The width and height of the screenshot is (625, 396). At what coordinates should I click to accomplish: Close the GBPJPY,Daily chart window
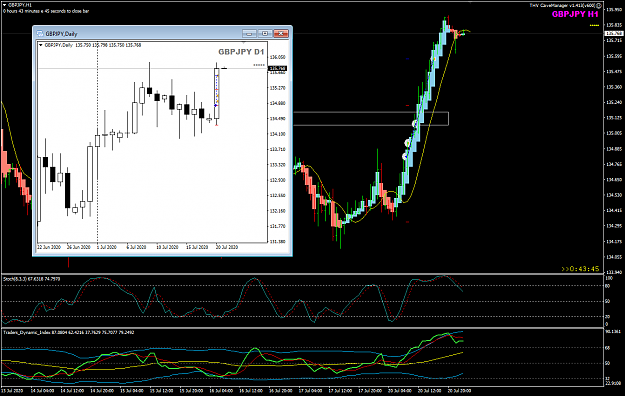[281, 33]
